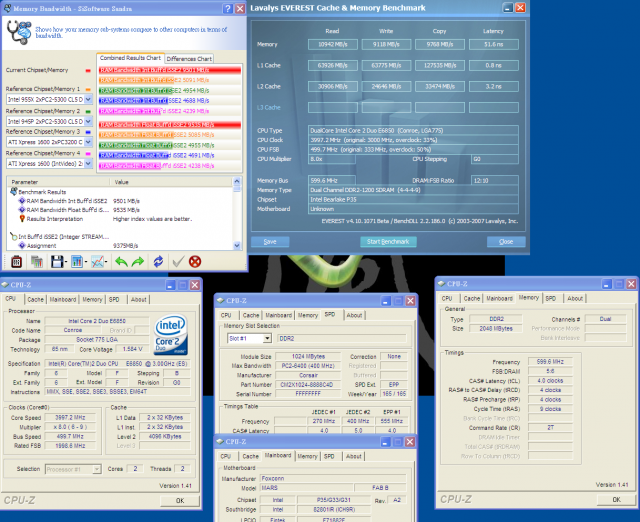Click the green Reference Chipset/Memory 2 color marker
Image resolution: width=640 pixels, height=522 pixels.
88,111
